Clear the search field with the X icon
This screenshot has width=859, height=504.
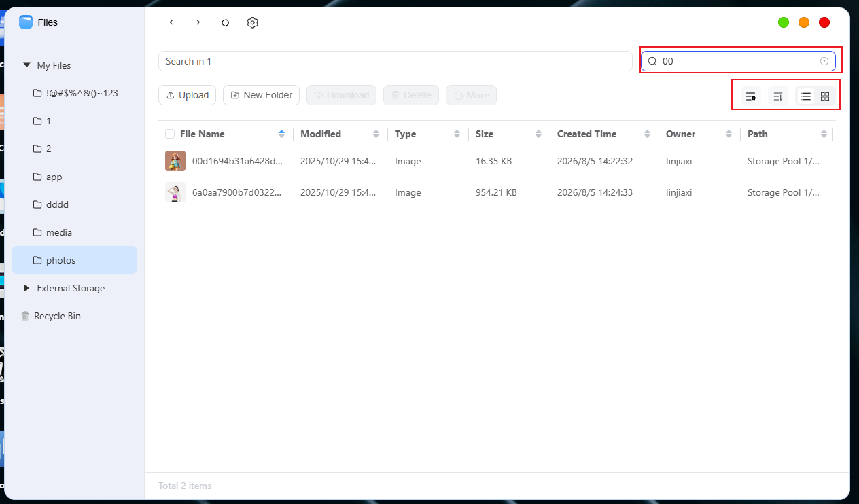(824, 61)
